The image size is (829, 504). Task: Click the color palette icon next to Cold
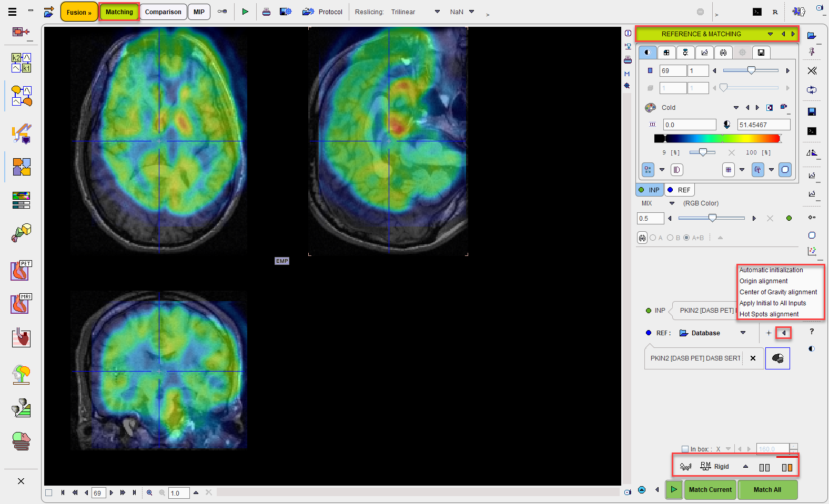651,107
